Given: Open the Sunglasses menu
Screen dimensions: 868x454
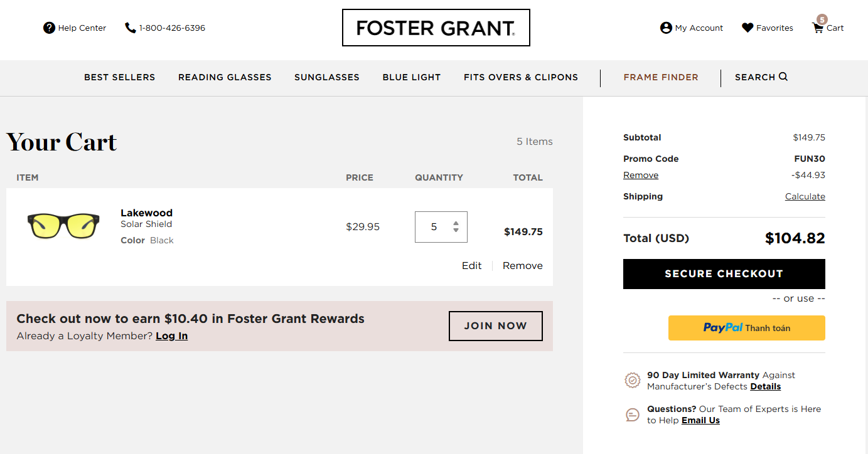Looking at the screenshot, I should point(327,77).
